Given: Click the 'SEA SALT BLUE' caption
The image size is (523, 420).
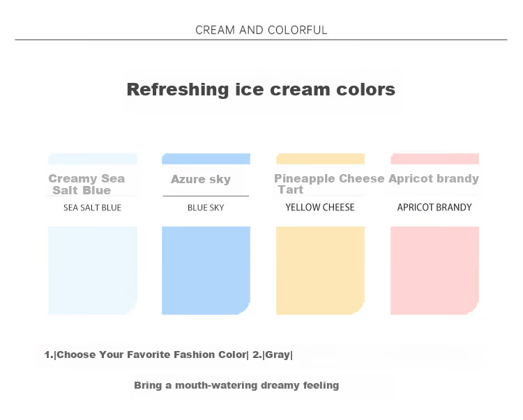Looking at the screenshot, I should [92, 208].
